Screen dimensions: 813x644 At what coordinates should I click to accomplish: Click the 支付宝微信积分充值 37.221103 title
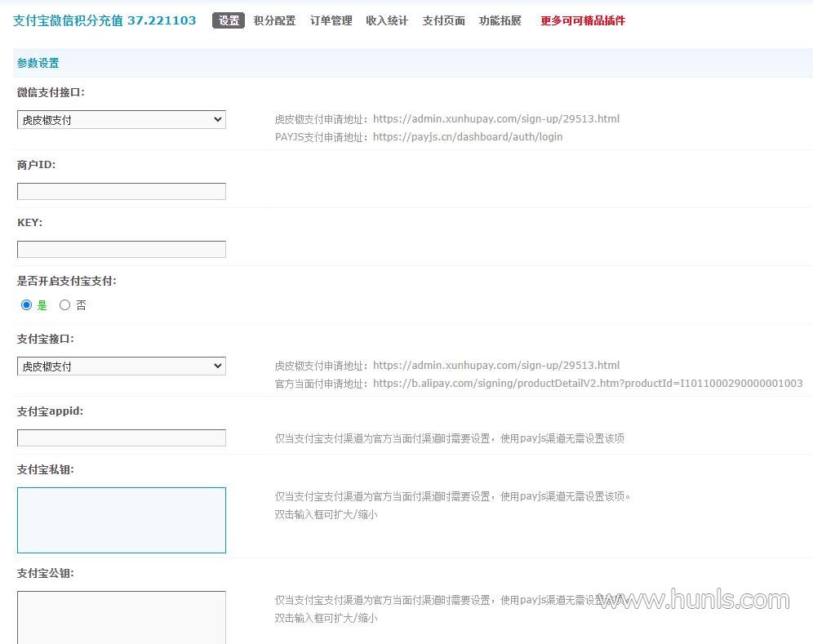[104, 20]
